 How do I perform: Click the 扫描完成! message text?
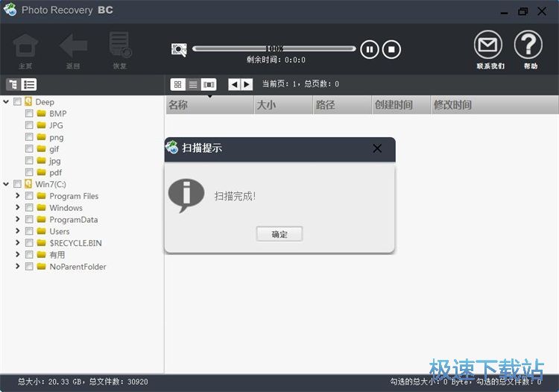[x=235, y=196]
